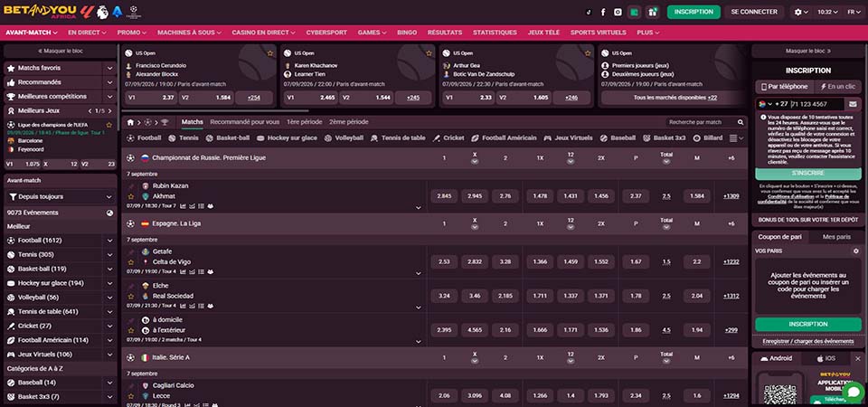
Task: Expand Football (1612) in sidebar
Action: point(110,241)
